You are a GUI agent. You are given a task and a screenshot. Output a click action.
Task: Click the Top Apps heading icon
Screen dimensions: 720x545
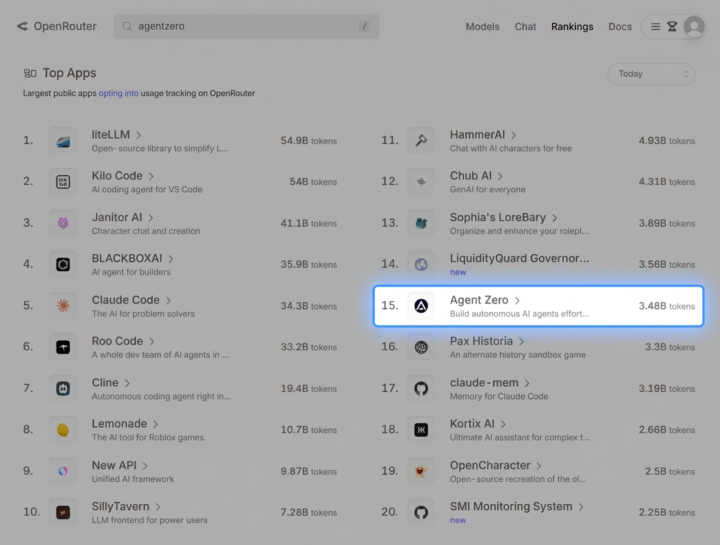click(30, 73)
